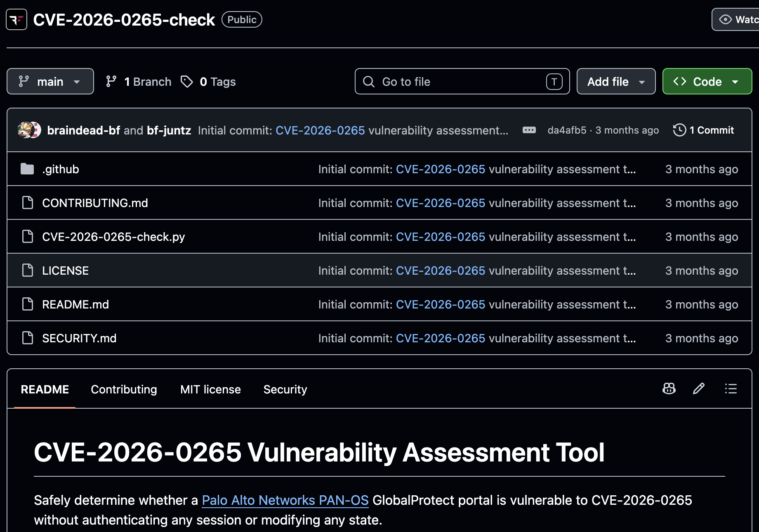Click "3 months ago" in the SECURITY.md row
The height and width of the screenshot is (532, 759).
coord(702,338)
